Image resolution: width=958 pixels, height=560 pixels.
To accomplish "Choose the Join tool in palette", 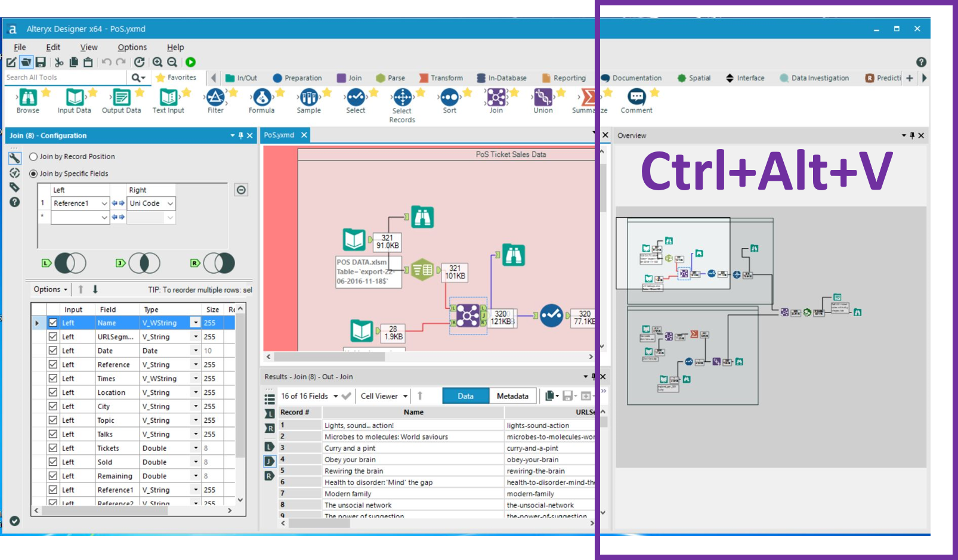I will [496, 97].
